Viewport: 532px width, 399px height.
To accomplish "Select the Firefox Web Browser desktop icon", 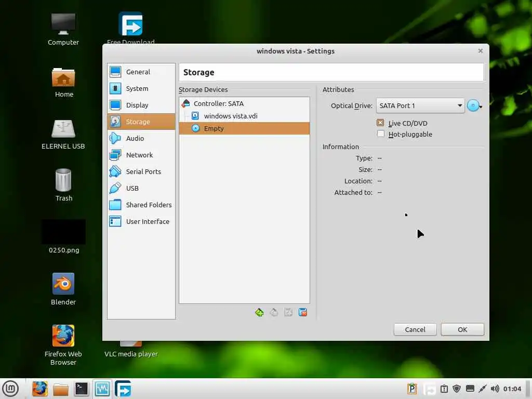I will (x=63, y=345).
